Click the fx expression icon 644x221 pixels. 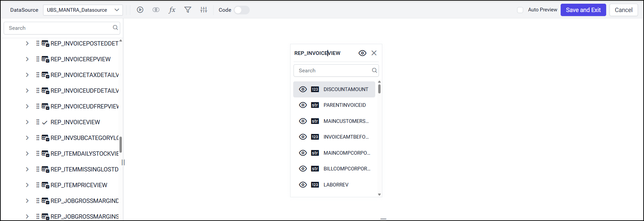coord(172,10)
